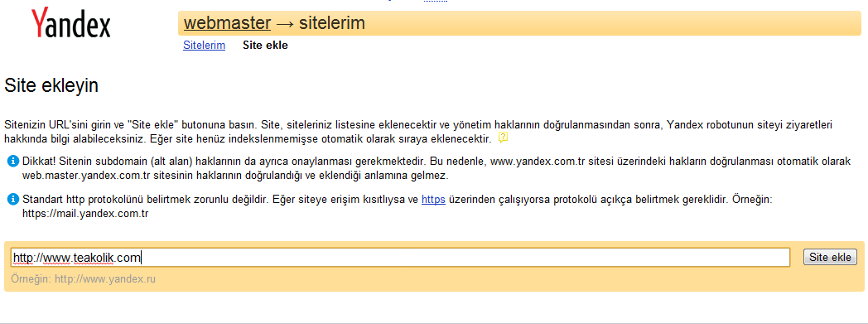The height and width of the screenshot is (324, 868).
Task: Click the arrow between webmaster and sitelerim
Action: click(285, 23)
